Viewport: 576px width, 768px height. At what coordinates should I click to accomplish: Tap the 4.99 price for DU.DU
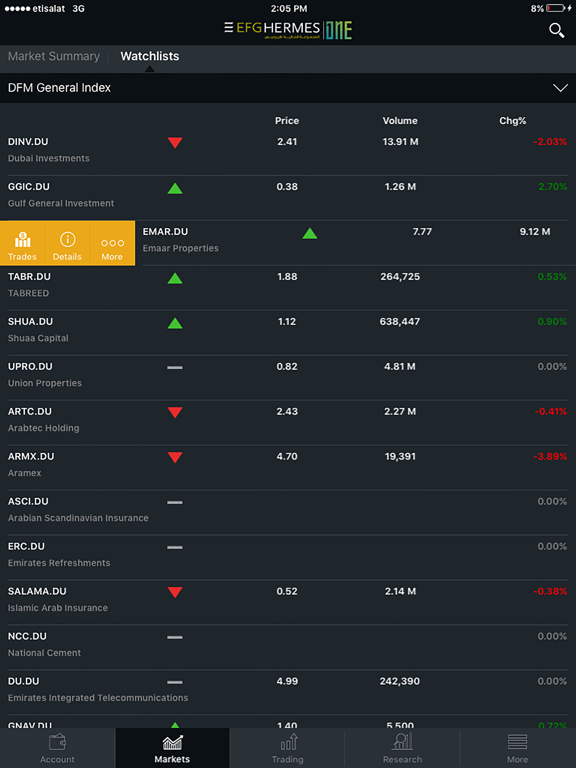click(x=287, y=681)
